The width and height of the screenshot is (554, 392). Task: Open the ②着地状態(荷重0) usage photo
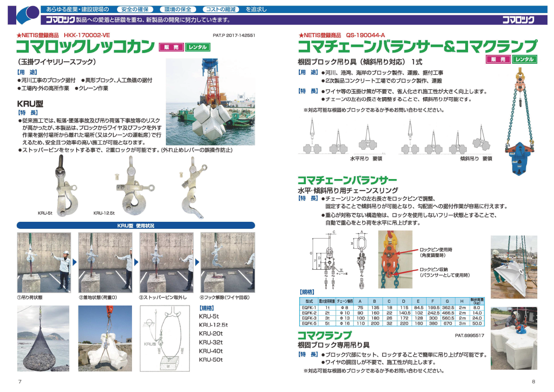click(x=105, y=262)
